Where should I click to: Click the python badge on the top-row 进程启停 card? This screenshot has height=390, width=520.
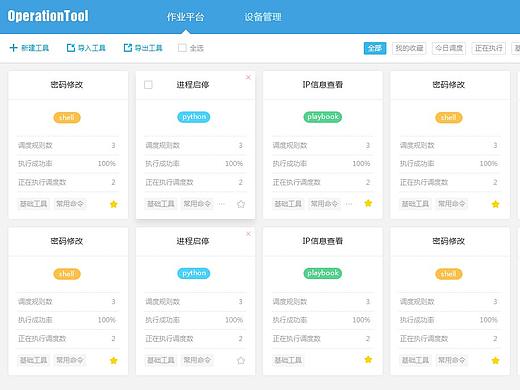click(194, 117)
